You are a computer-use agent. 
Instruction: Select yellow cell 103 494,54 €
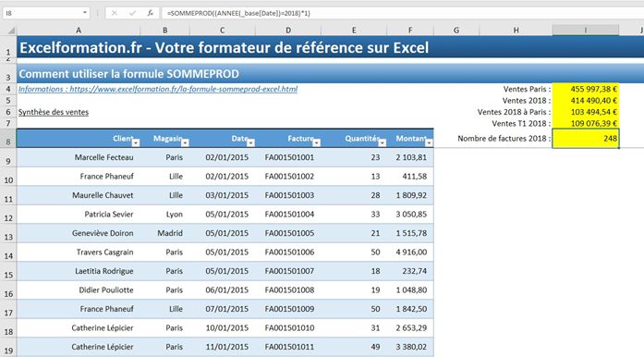(586, 112)
